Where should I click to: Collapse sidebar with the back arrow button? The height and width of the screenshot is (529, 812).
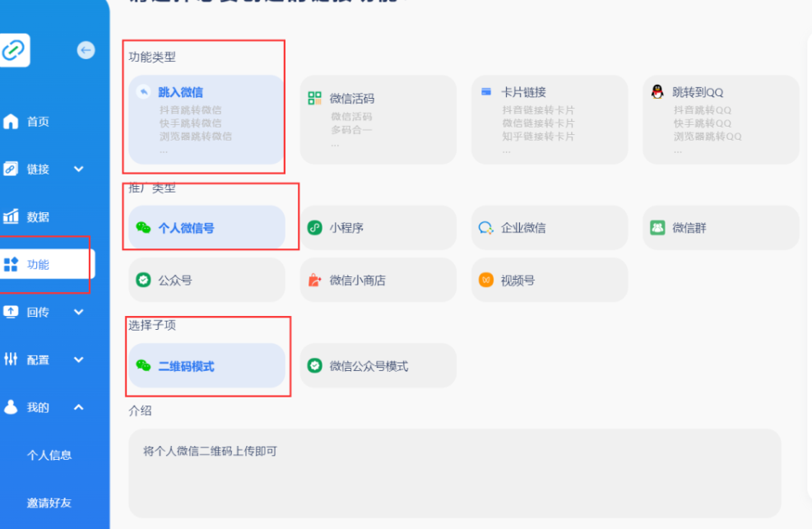point(86,50)
